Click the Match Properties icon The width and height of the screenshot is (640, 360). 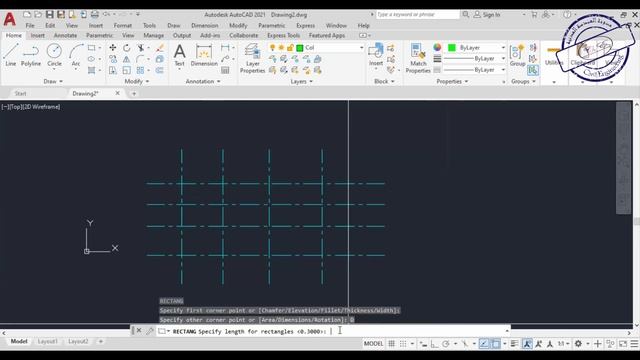pyautogui.click(x=418, y=58)
